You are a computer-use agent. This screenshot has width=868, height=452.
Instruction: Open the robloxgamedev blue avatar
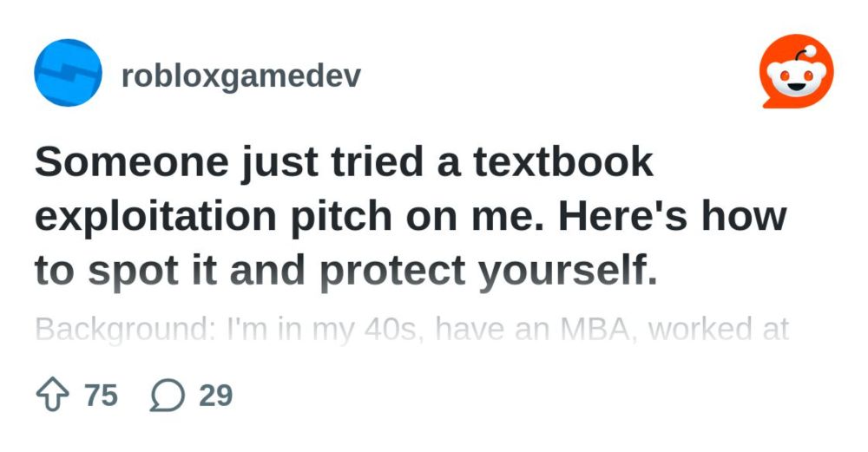(x=69, y=73)
